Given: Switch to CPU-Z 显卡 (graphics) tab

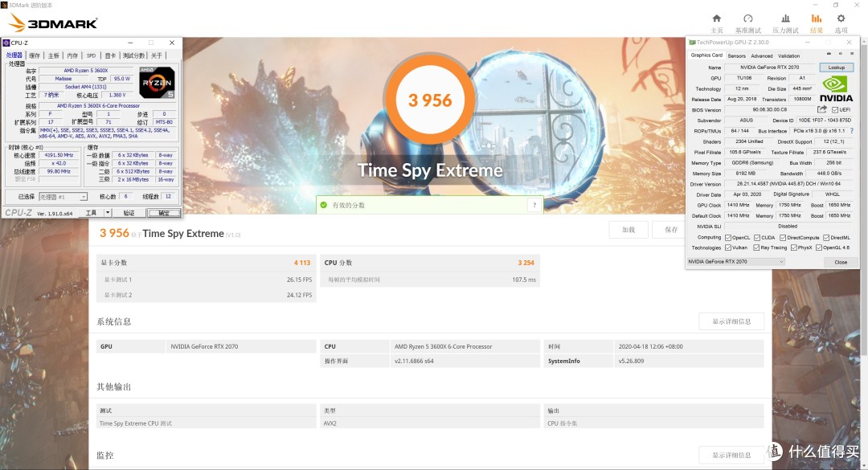Looking at the screenshot, I should pyautogui.click(x=110, y=55).
